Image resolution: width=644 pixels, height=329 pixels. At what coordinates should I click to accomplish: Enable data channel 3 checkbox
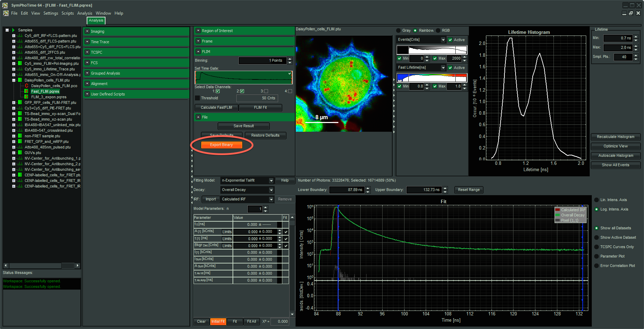pos(266,91)
